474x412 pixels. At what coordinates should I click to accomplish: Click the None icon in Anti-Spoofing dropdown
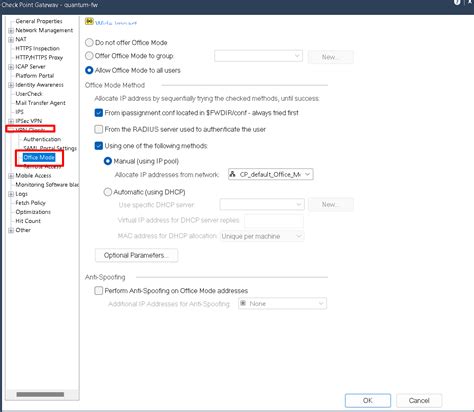click(x=243, y=303)
